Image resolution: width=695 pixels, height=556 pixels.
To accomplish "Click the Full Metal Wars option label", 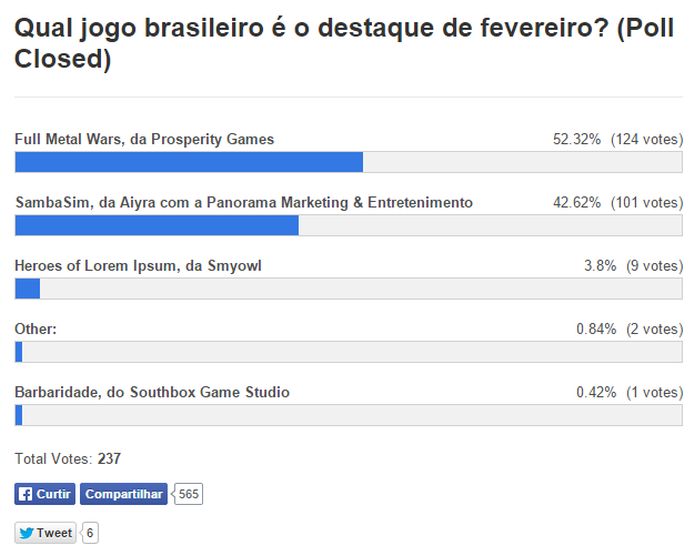I will 144,139.
